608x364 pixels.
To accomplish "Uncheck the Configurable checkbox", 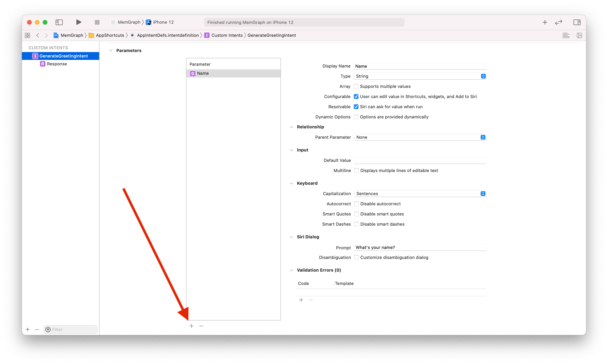I will (356, 97).
